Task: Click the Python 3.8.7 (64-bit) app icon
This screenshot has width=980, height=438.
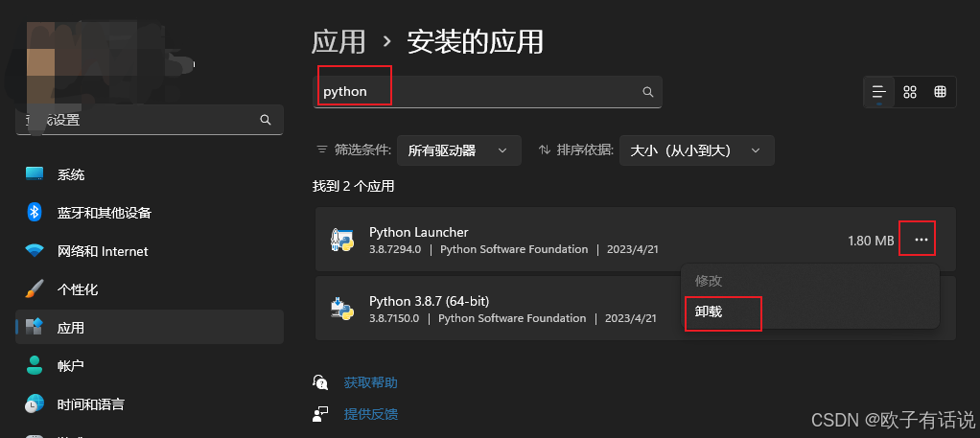Action: click(342, 309)
